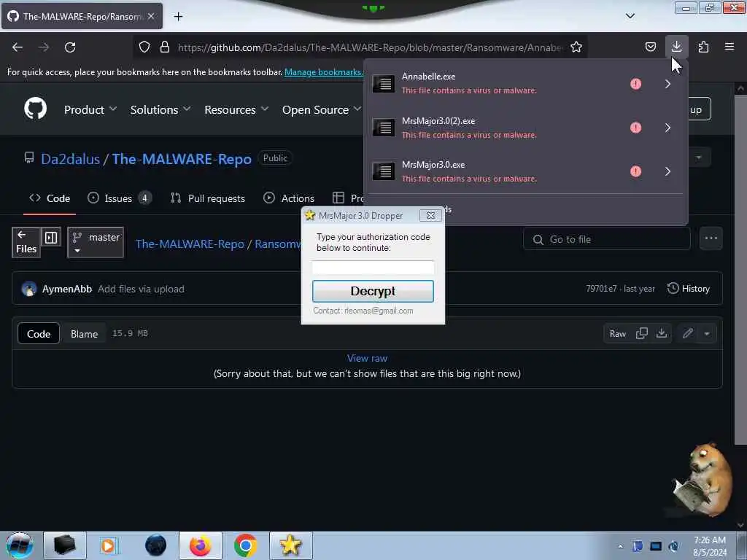
Task: Reload the page with the refresh icon
Action: coord(70,47)
